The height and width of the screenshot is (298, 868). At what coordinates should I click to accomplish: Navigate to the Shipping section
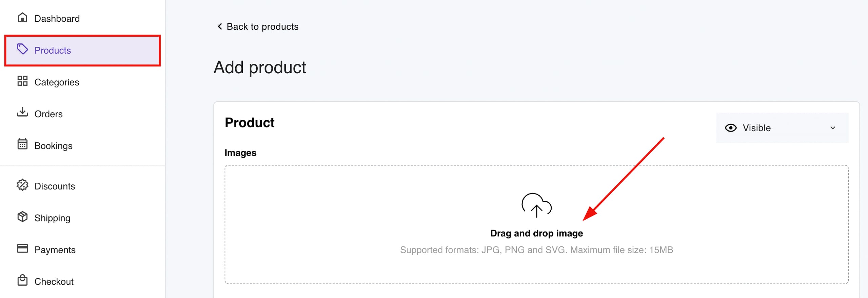pos(52,218)
